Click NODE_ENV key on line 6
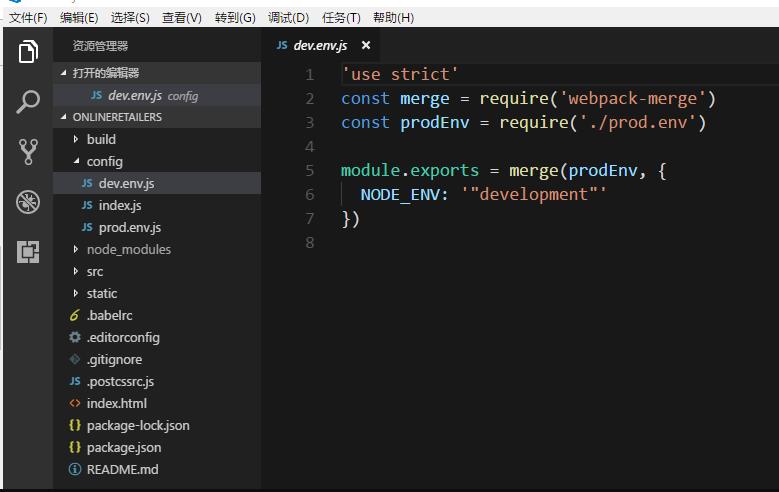The height and width of the screenshot is (492, 779). click(x=399, y=194)
